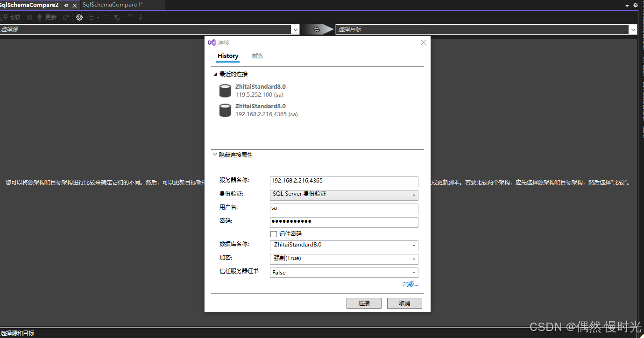This screenshot has width=644, height=338.
Task: Click the Visual Studio logo in dialog title
Action: tap(212, 42)
